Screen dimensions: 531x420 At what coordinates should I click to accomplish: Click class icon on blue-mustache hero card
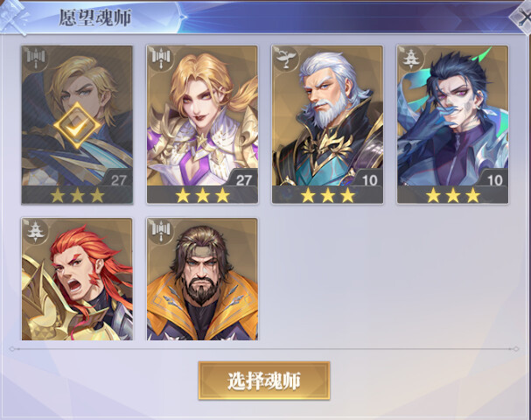411,59
